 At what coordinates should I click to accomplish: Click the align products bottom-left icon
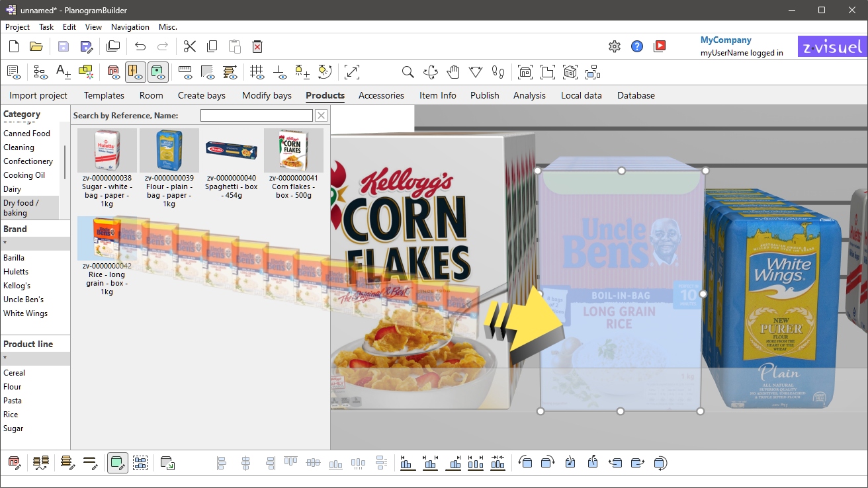pyautogui.click(x=408, y=463)
